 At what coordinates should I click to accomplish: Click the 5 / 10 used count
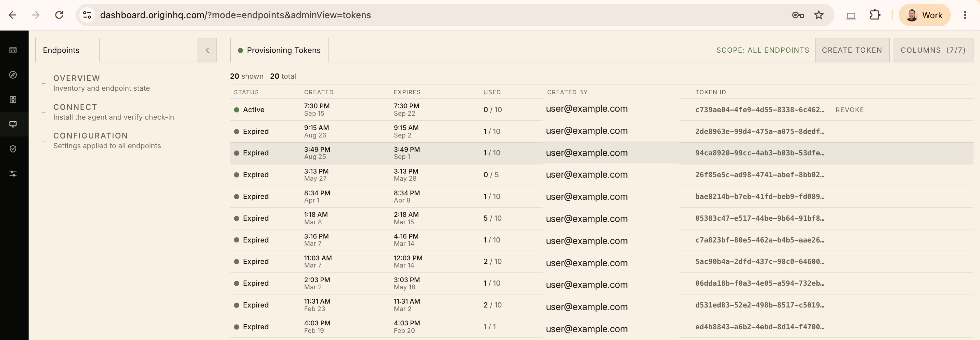(x=492, y=218)
